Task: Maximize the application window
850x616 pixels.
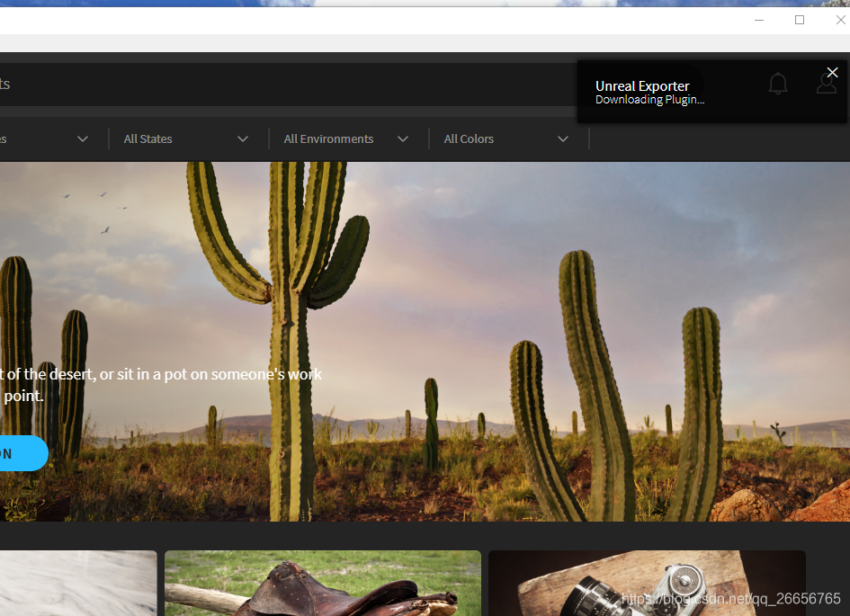Action: pyautogui.click(x=800, y=20)
